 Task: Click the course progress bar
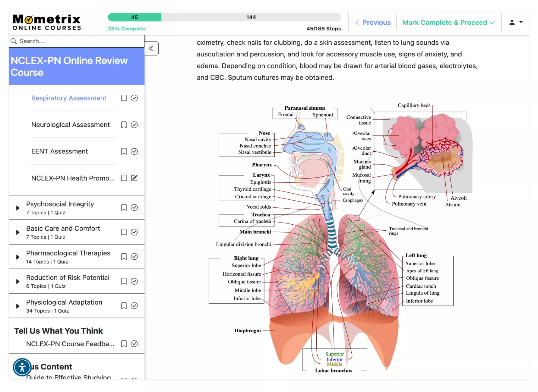pyautogui.click(x=224, y=17)
